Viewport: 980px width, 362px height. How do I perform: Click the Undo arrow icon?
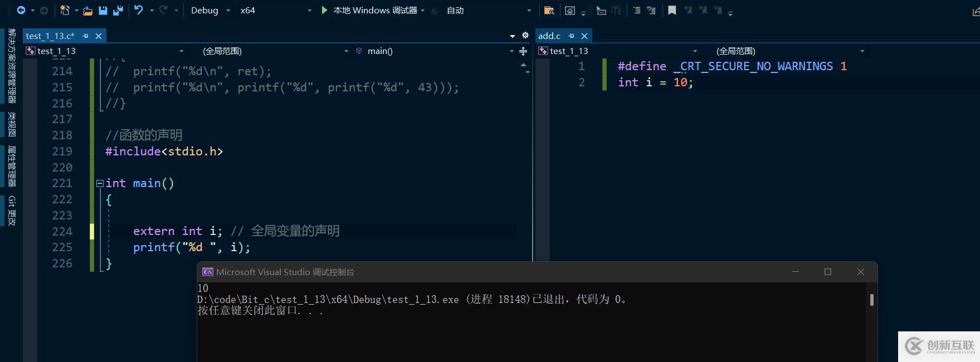click(139, 10)
